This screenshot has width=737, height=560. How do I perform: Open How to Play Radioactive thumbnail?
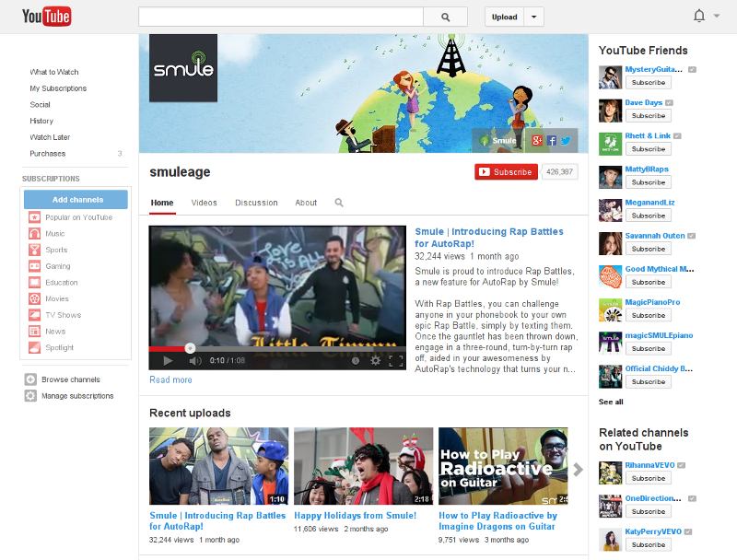click(x=503, y=466)
